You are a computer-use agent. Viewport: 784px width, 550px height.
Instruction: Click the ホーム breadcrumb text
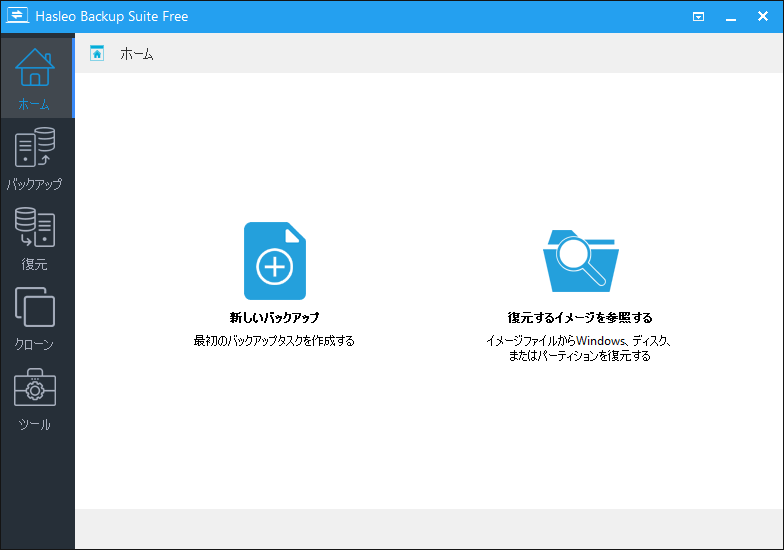[x=136, y=54]
